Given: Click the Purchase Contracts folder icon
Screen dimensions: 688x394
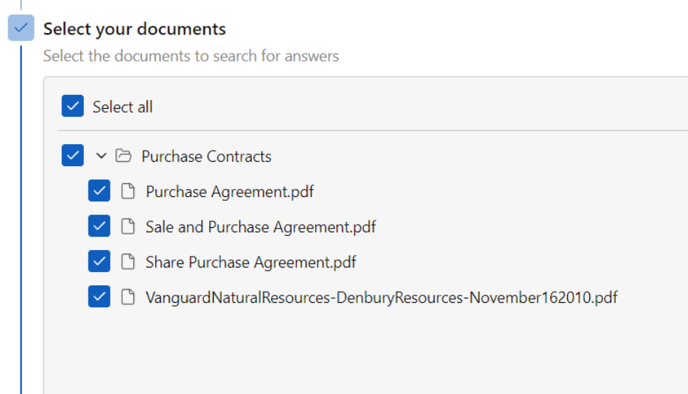Looking at the screenshot, I should [x=123, y=156].
